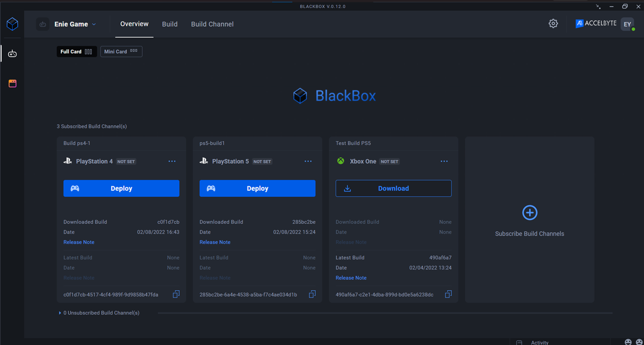Click the 'ps5-build1' channel name
644x345 pixels.
pyautogui.click(x=212, y=143)
